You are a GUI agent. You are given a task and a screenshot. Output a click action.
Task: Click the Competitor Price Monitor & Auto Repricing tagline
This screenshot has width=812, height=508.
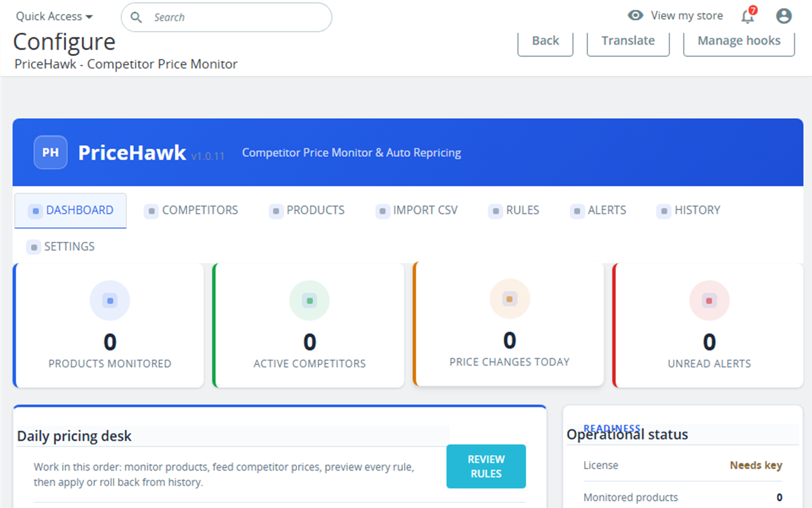(x=351, y=152)
